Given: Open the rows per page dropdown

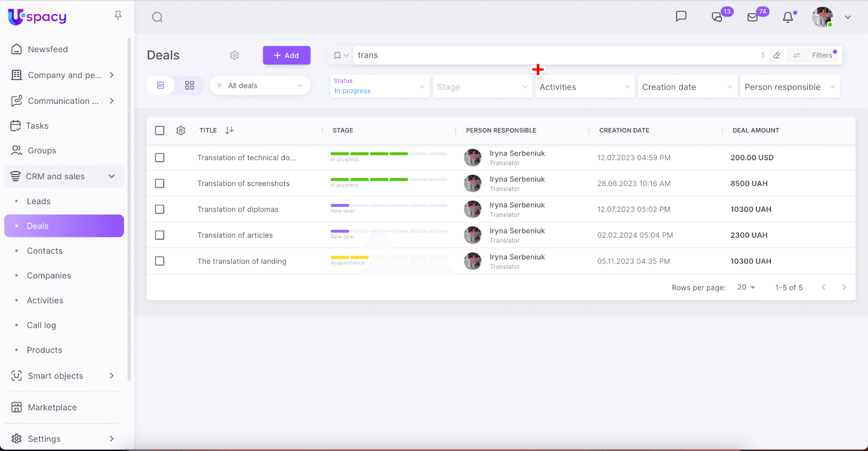Looking at the screenshot, I should click(746, 288).
